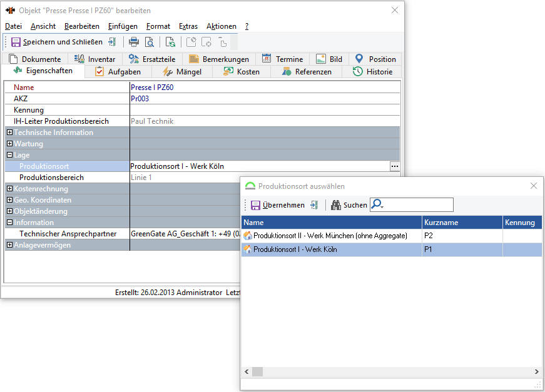The height and width of the screenshot is (392, 545).
Task: Click the greyed document-with-clock icon
Action: 191,42
